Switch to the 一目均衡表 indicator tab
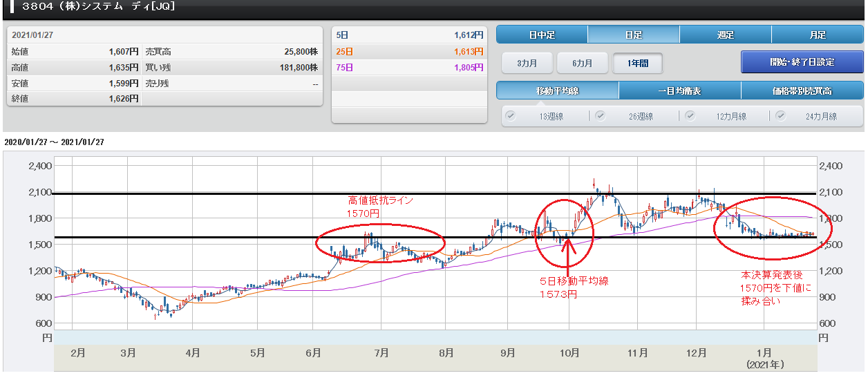The width and height of the screenshot is (868, 380). pyautogui.click(x=679, y=91)
